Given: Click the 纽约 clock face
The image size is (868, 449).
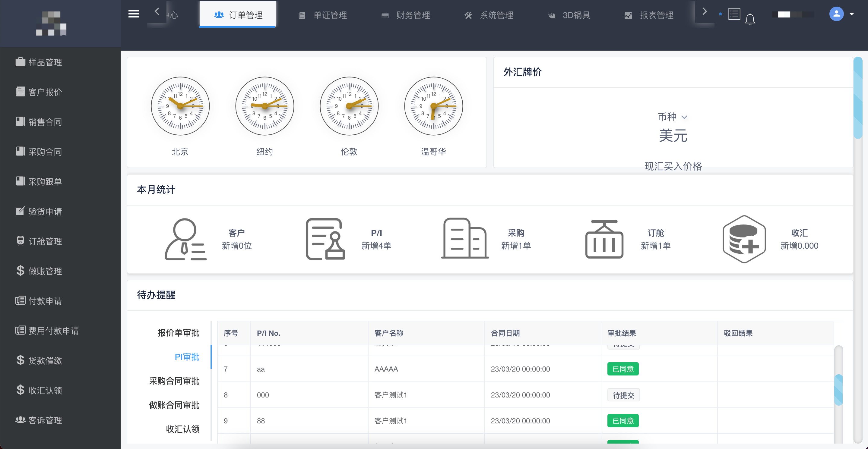Looking at the screenshot, I should pyautogui.click(x=265, y=106).
